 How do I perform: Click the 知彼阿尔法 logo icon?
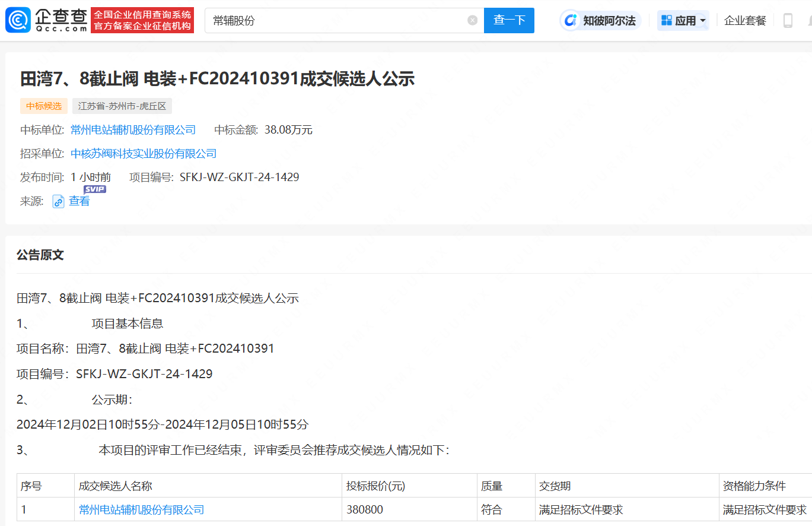coord(571,20)
